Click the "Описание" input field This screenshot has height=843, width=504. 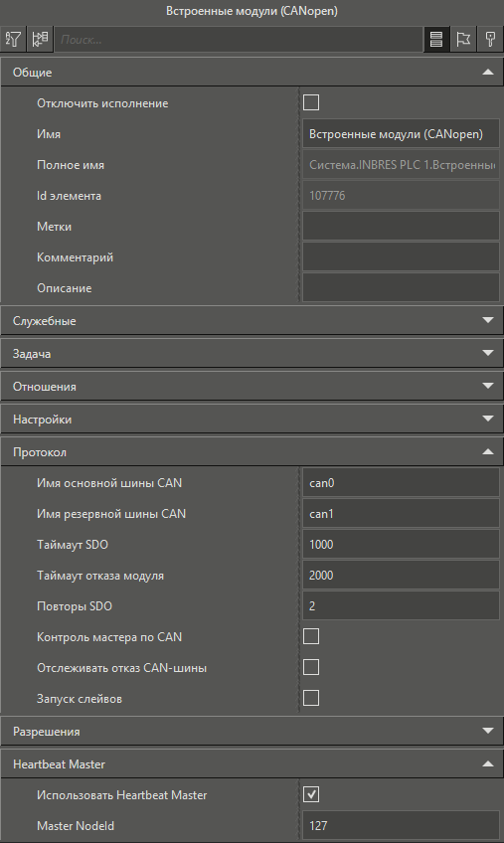coord(401,287)
